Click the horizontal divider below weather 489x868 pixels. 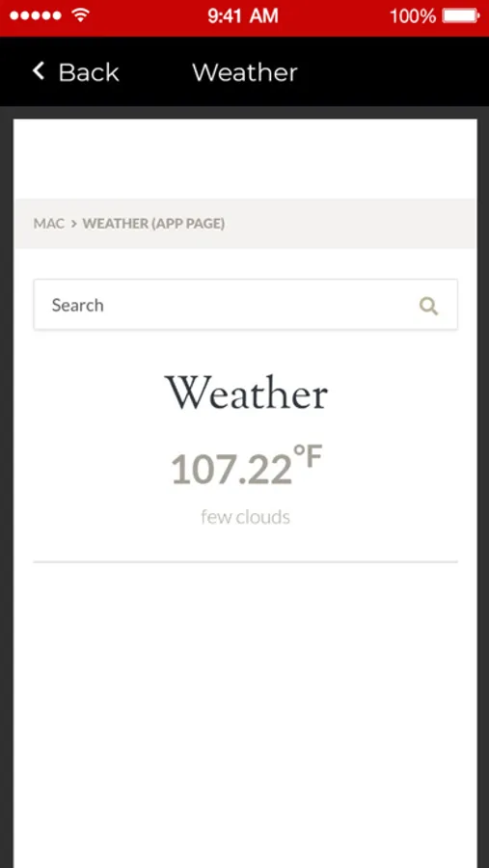(245, 562)
